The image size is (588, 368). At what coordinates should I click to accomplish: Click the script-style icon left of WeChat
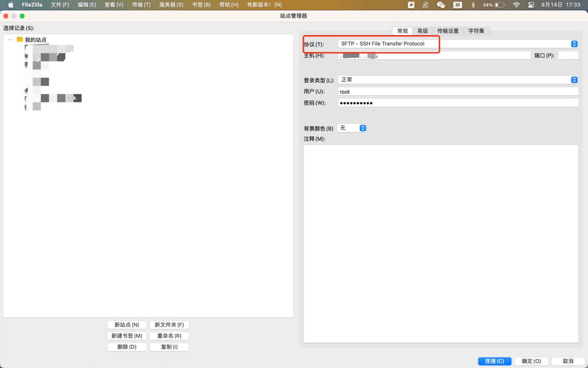coord(425,5)
